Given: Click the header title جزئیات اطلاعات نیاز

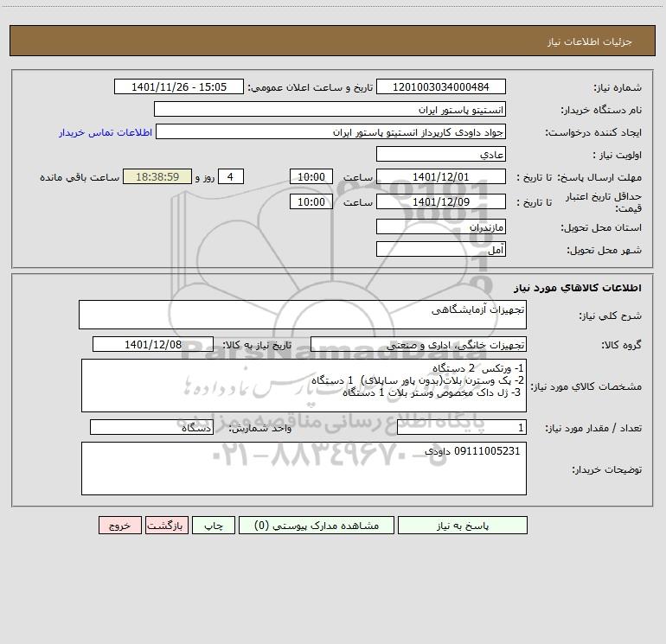Looking at the screenshot, I should coord(590,41).
